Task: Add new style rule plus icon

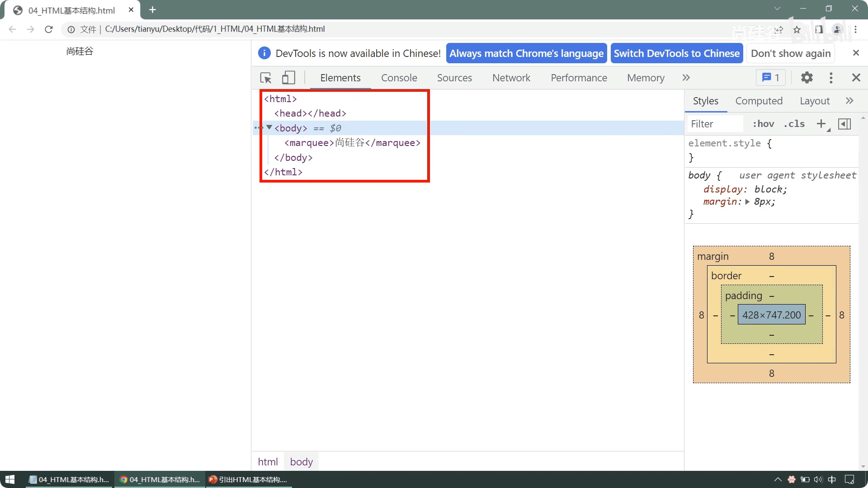Action: pyautogui.click(x=821, y=124)
